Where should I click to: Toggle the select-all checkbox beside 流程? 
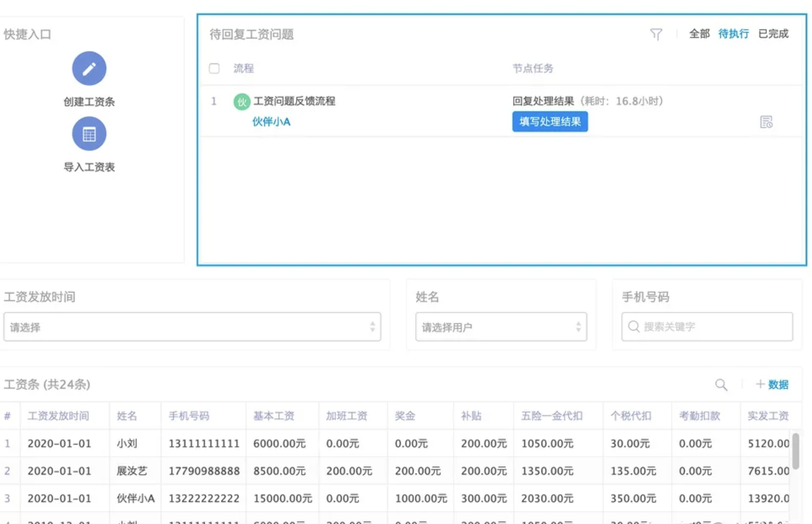click(214, 68)
